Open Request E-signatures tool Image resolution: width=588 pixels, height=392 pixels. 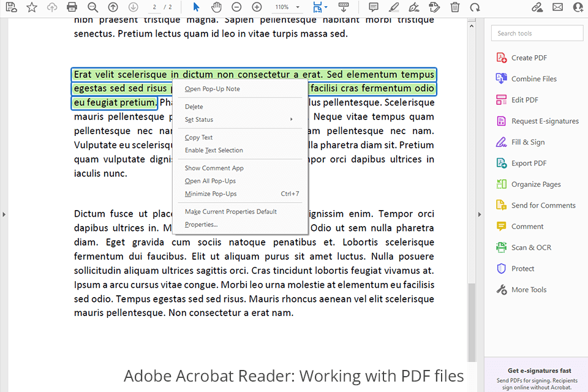pyautogui.click(x=537, y=121)
